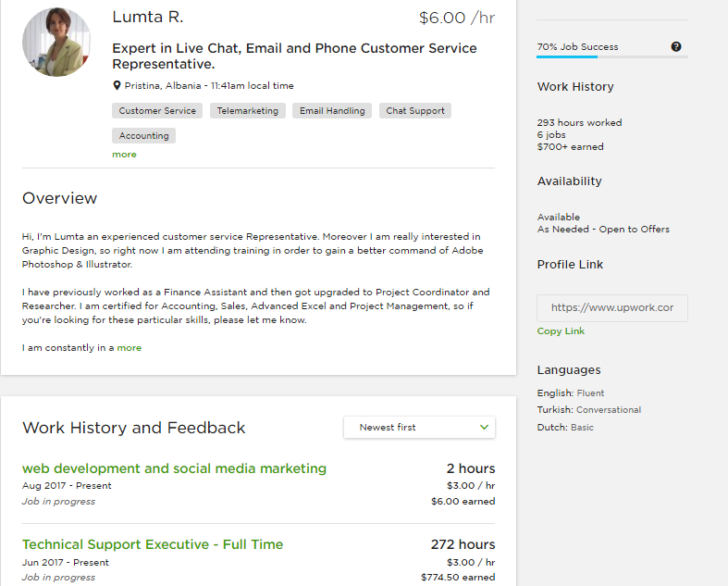This screenshot has width=728, height=586.
Task: Expand overview text via the more link
Action: pyautogui.click(x=130, y=347)
